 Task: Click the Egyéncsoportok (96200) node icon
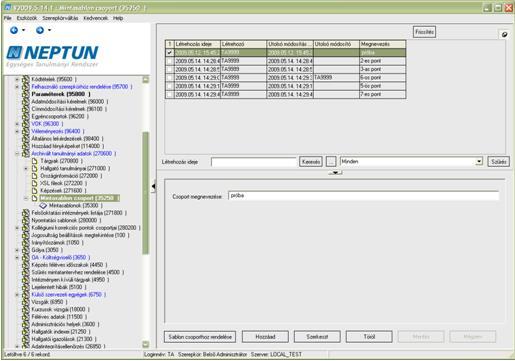point(26,116)
